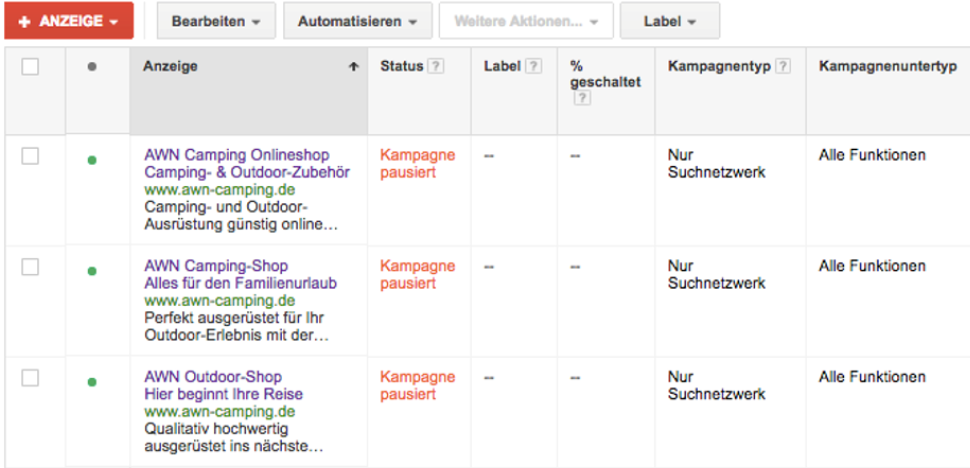This screenshot has width=970, height=468.
Task: Expand the Bearbeiten dropdown
Action: pyautogui.click(x=217, y=21)
